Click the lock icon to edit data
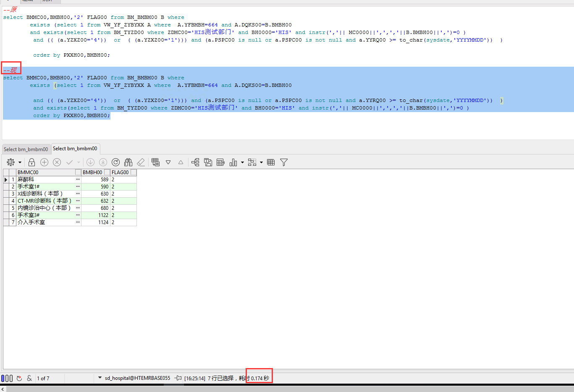This screenshot has width=574, height=392. click(31, 162)
